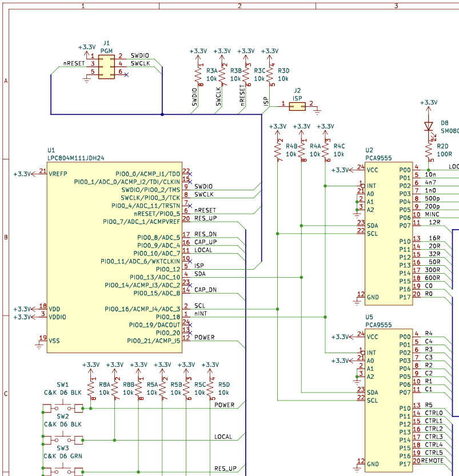The image size is (459, 476).
Task: Select the 600R net label
Action: pyautogui.click(x=432, y=278)
